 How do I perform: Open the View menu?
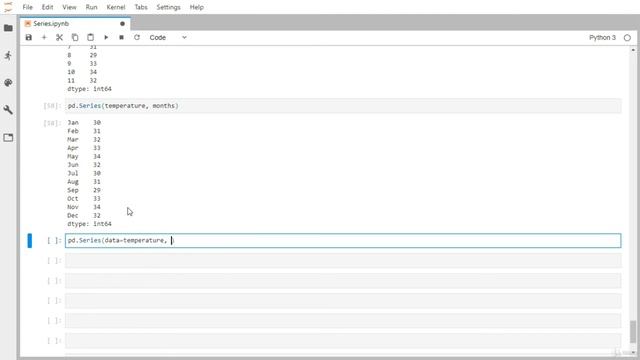click(69, 7)
